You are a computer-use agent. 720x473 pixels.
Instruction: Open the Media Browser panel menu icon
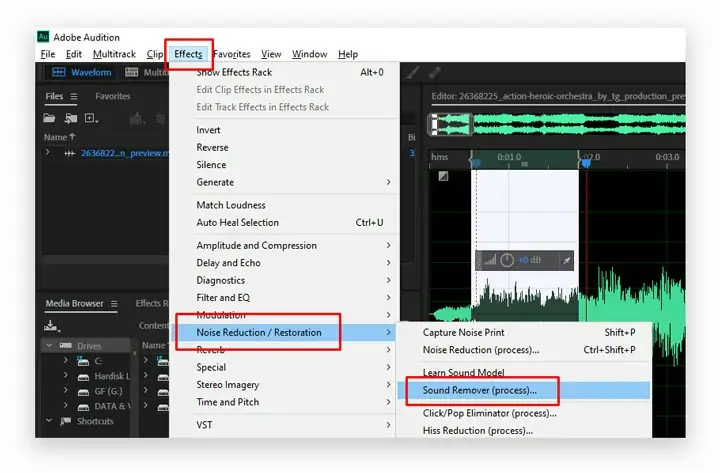(x=114, y=304)
